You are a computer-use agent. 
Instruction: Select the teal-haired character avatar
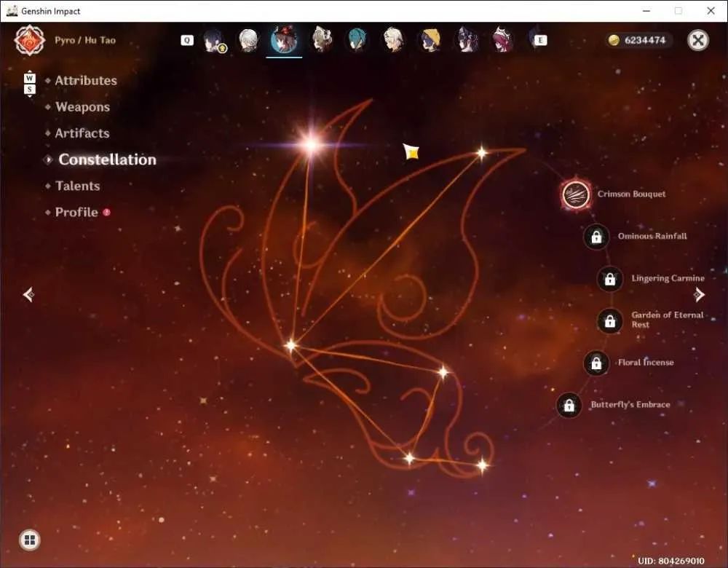coord(357,40)
